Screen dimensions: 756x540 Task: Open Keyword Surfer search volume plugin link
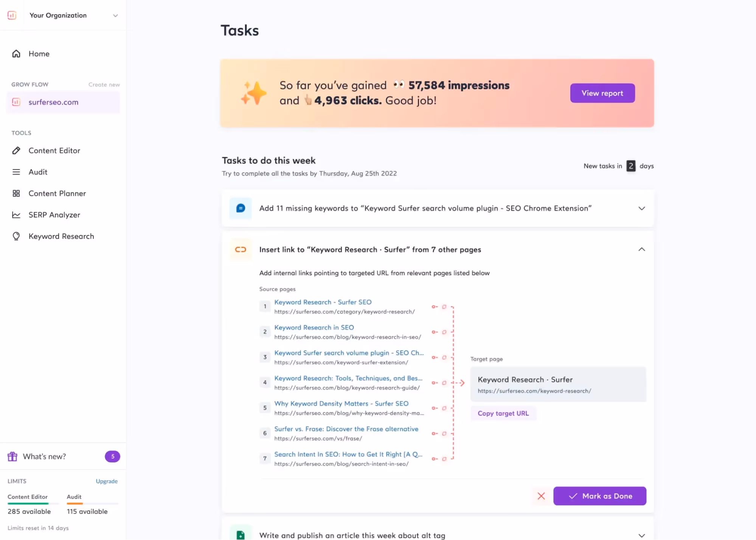tap(349, 353)
